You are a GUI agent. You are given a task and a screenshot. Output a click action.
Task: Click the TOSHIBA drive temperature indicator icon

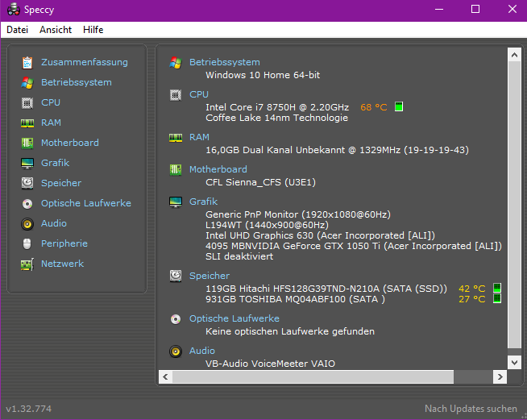(x=497, y=298)
